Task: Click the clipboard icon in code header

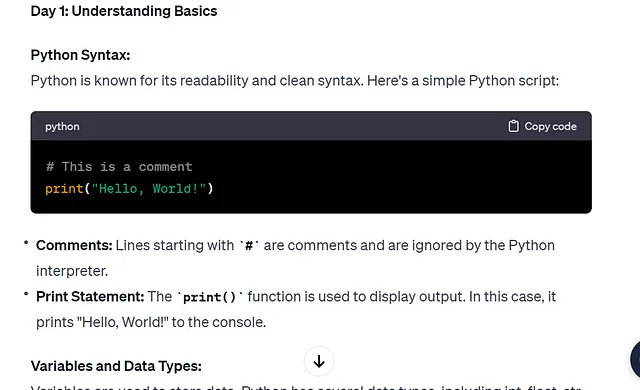Action: tap(513, 126)
